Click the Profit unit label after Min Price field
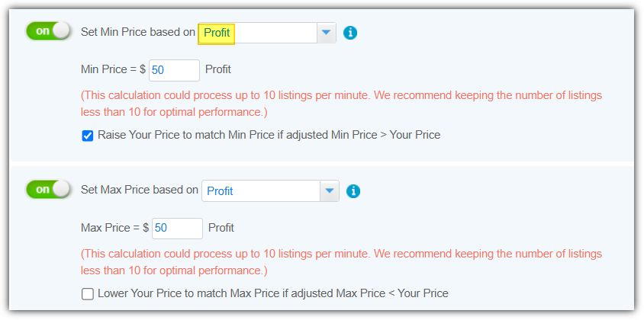This screenshot has width=644, height=320. tap(218, 69)
